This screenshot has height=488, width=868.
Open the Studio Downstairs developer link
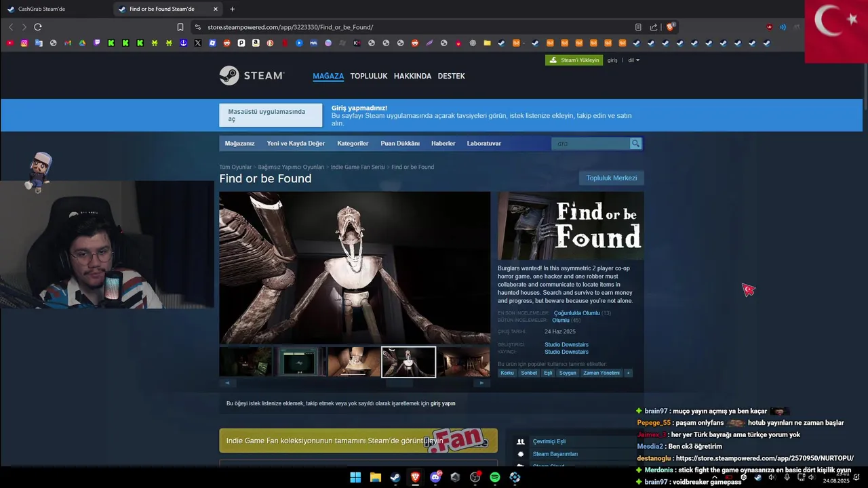566,345
